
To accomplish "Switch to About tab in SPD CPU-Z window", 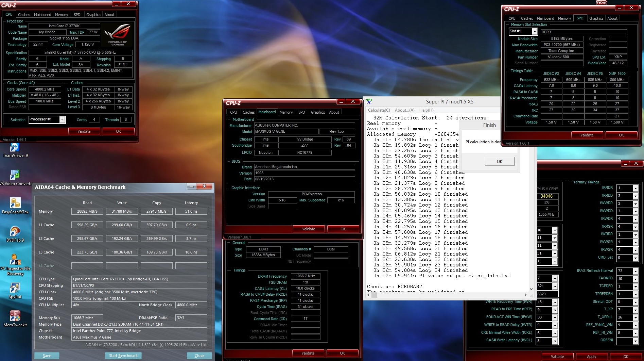I will point(612,18).
